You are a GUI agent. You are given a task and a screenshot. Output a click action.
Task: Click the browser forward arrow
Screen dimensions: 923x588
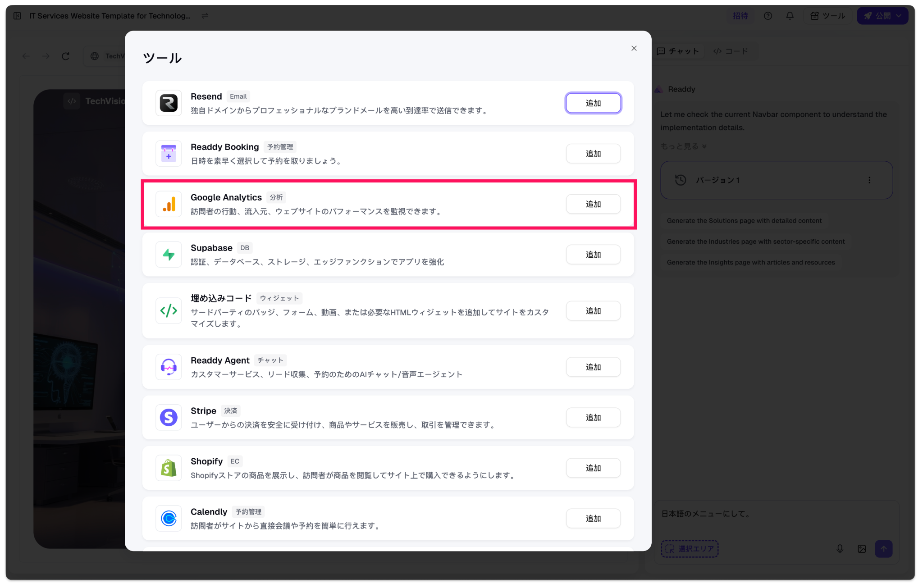(46, 56)
